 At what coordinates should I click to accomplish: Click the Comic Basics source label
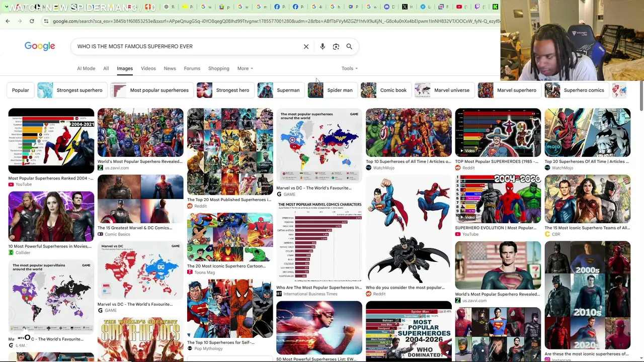coord(114,234)
